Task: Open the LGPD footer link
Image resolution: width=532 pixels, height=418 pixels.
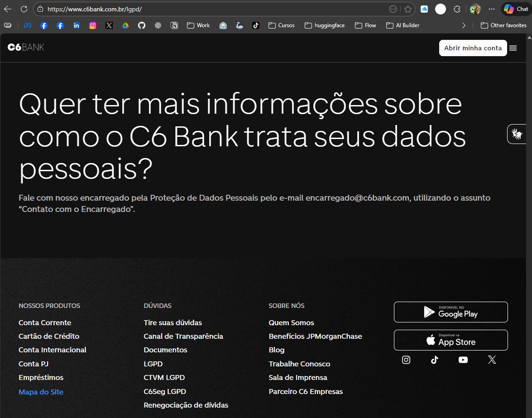Action: (x=153, y=364)
